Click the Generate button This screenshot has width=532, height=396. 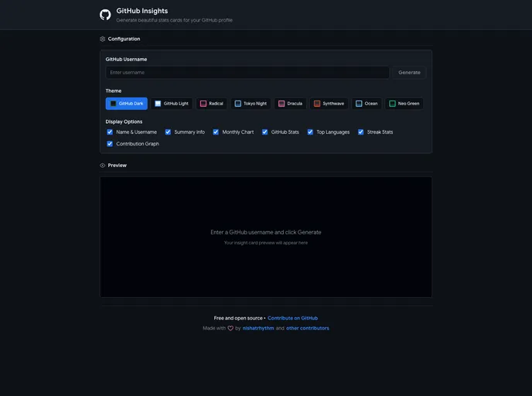409,72
